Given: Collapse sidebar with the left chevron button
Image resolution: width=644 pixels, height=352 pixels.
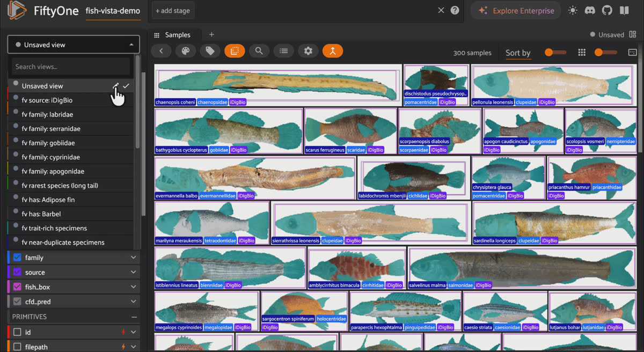Looking at the screenshot, I should click(x=161, y=51).
